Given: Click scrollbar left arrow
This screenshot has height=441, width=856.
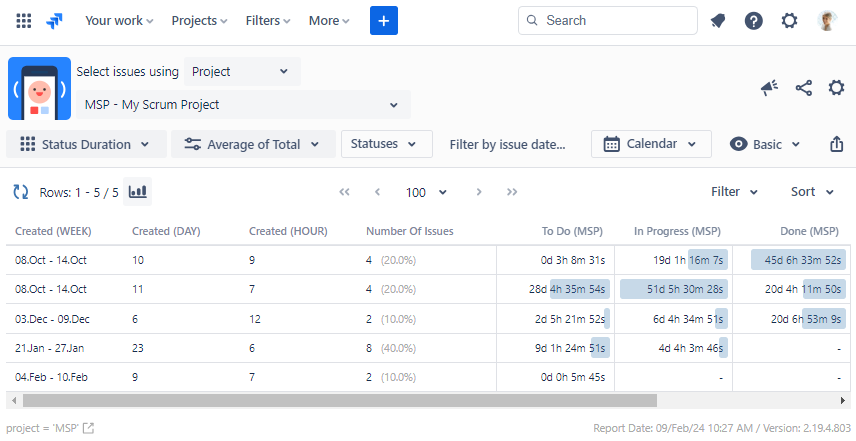Looking at the screenshot, I should pos(14,401).
